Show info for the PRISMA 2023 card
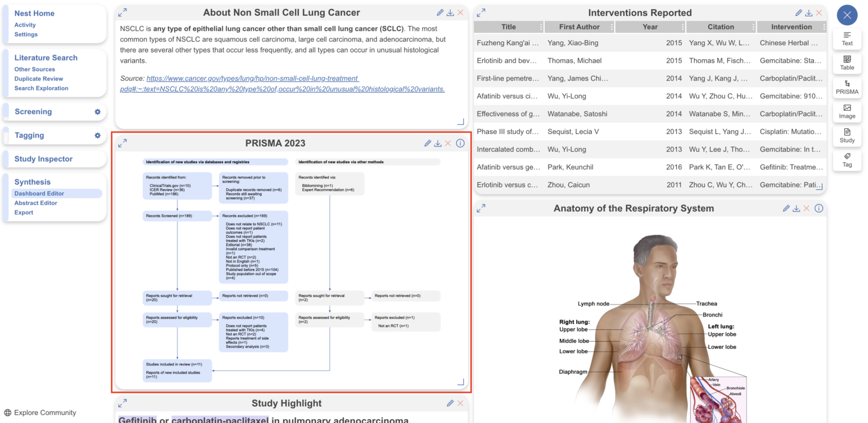Viewport: 868px width, 423px height. (x=460, y=143)
